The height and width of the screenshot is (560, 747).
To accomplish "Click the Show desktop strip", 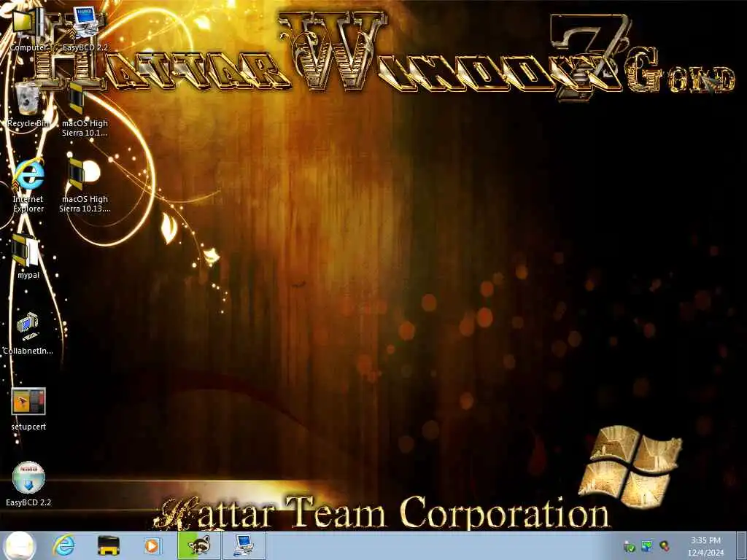I will [x=741, y=545].
